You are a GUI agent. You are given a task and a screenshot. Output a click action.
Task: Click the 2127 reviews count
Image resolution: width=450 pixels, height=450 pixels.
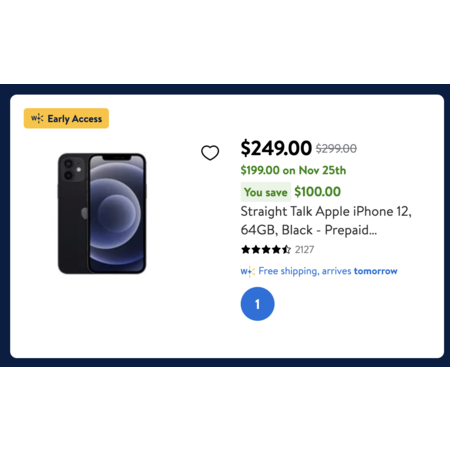304,250
